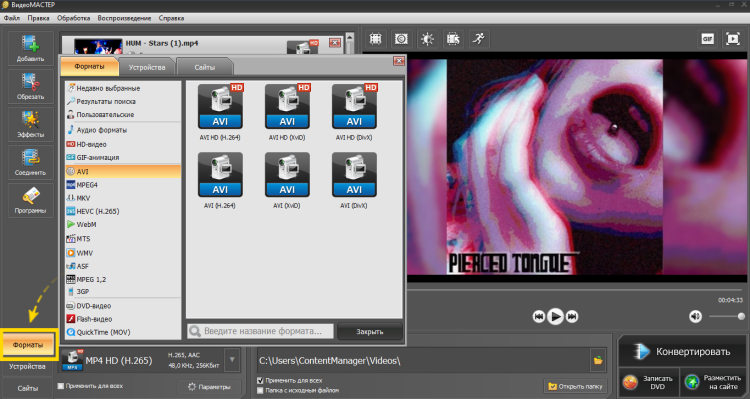Viewport: 750px width, 399px height.
Task: Select HEVC (H.265) category
Action: click(x=123, y=211)
